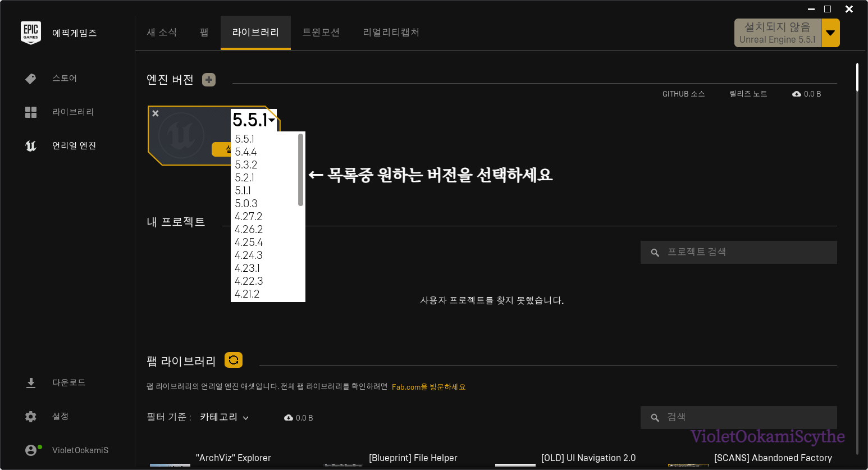Viewport: 868px width, 470px height.
Task: Open the [OLD] UI Navigation 2.0 asset
Action: pos(588,458)
